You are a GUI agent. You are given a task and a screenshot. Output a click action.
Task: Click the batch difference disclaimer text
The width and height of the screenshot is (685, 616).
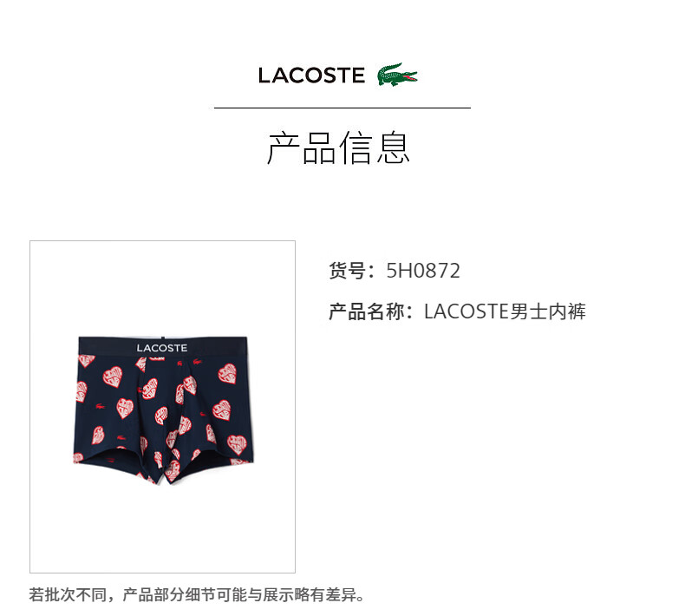197,594
